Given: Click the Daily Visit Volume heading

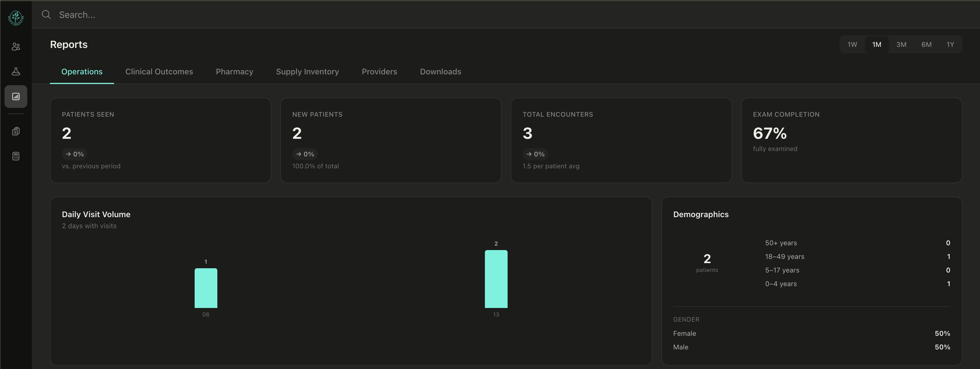Looking at the screenshot, I should (x=96, y=215).
